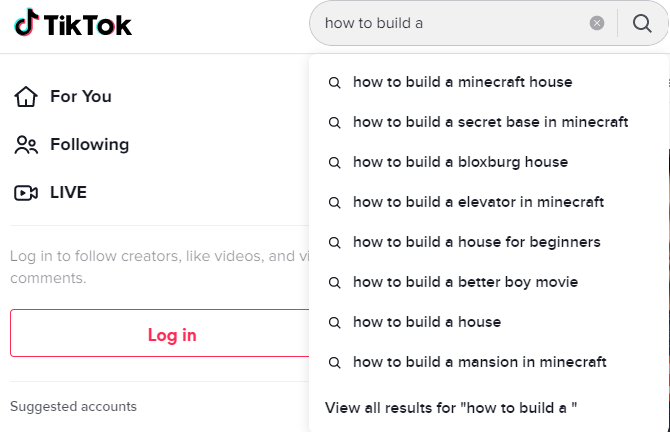Select "how to build a mansion in minecraft"

pyautogui.click(x=479, y=362)
